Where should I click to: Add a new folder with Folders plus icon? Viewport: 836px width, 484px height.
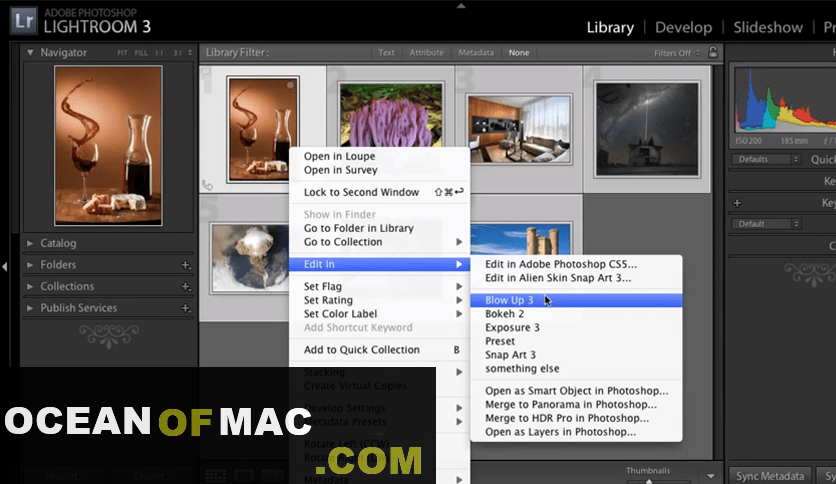pos(186,265)
